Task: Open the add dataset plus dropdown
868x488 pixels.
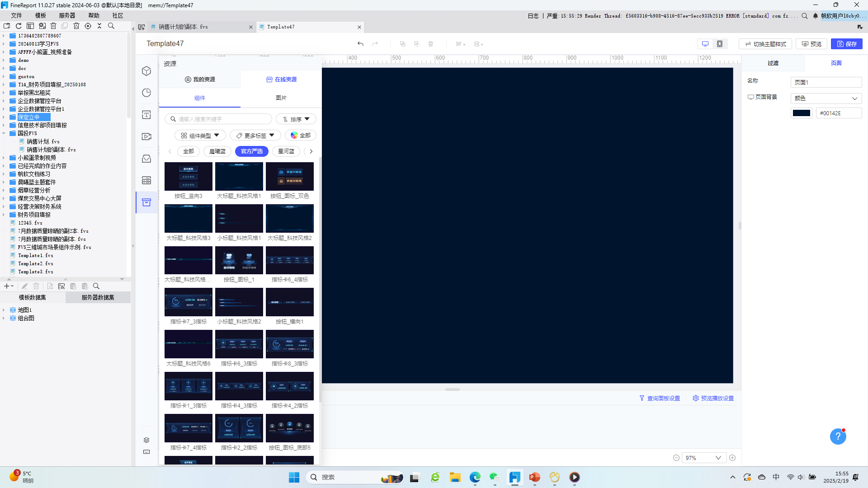Action: click(9, 286)
